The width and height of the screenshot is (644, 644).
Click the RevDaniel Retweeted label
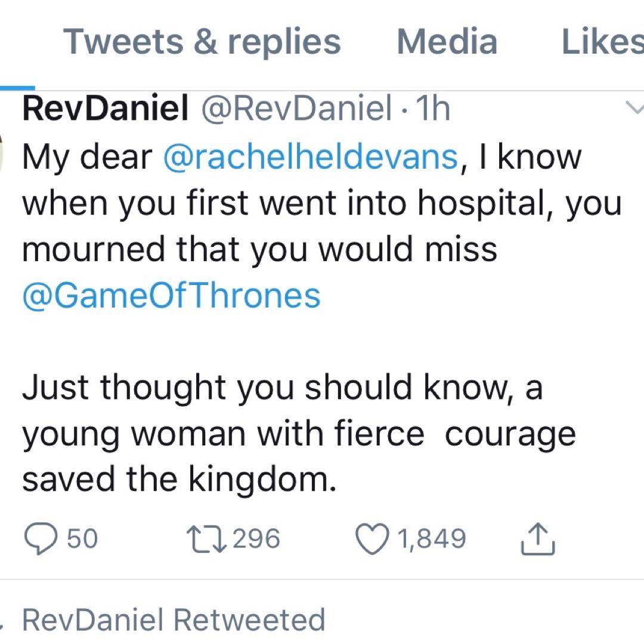click(174, 620)
